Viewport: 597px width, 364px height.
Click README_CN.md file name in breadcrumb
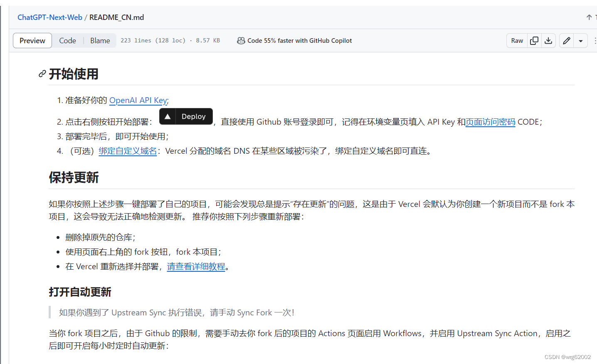point(117,17)
